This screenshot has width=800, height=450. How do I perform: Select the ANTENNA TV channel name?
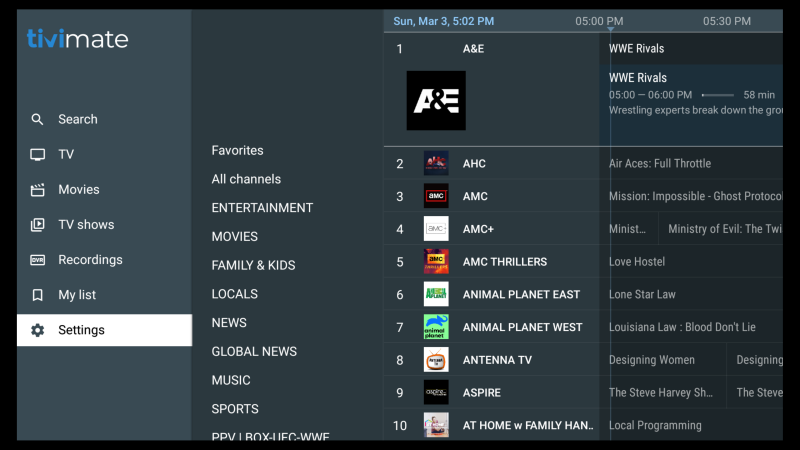[497, 360]
